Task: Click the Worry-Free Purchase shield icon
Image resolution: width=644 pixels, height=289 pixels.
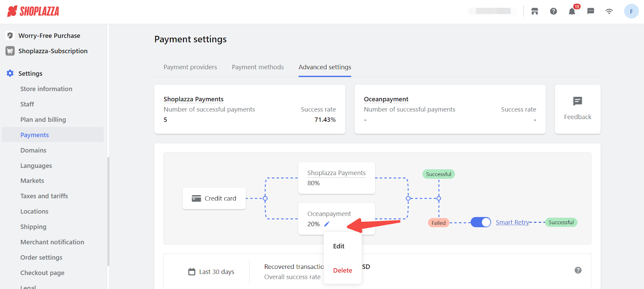Action: [10, 35]
